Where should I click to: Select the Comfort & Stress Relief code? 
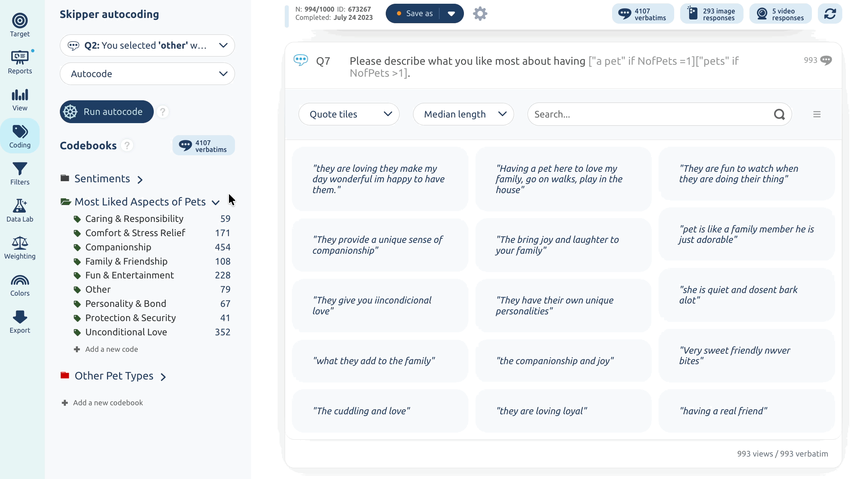coord(152,233)
